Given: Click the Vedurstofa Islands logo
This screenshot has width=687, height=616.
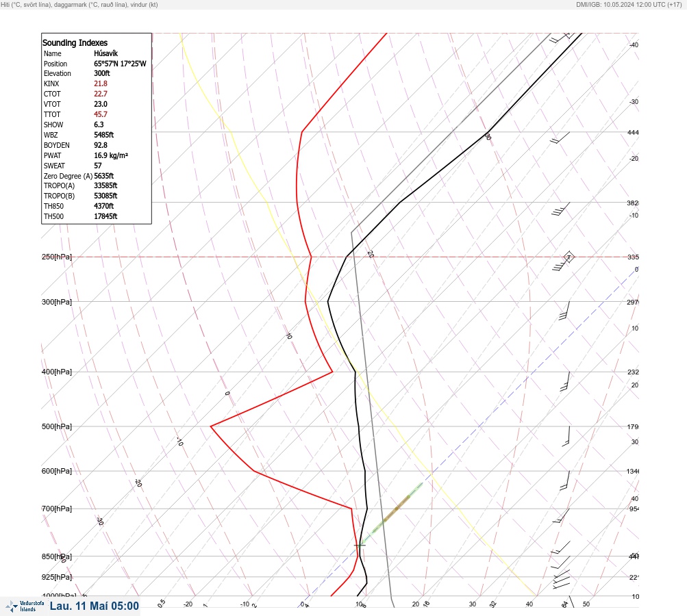Looking at the screenshot, I should pos(25,606).
